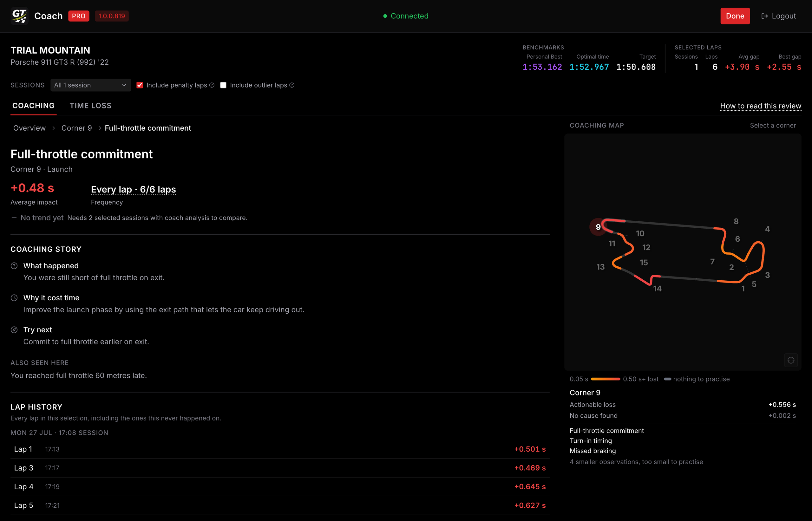This screenshot has height=521, width=812.
Task: Enable Include outlier laps checkbox
Action: [223, 85]
